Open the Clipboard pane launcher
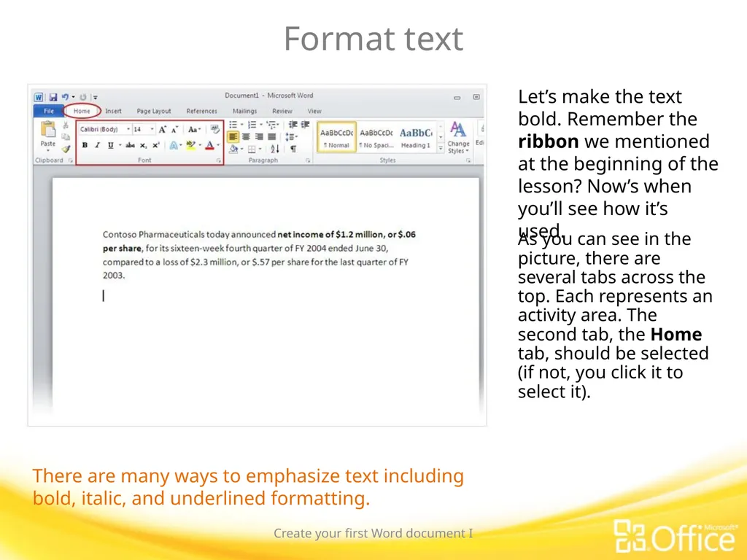The image size is (747, 560). pos(71,161)
